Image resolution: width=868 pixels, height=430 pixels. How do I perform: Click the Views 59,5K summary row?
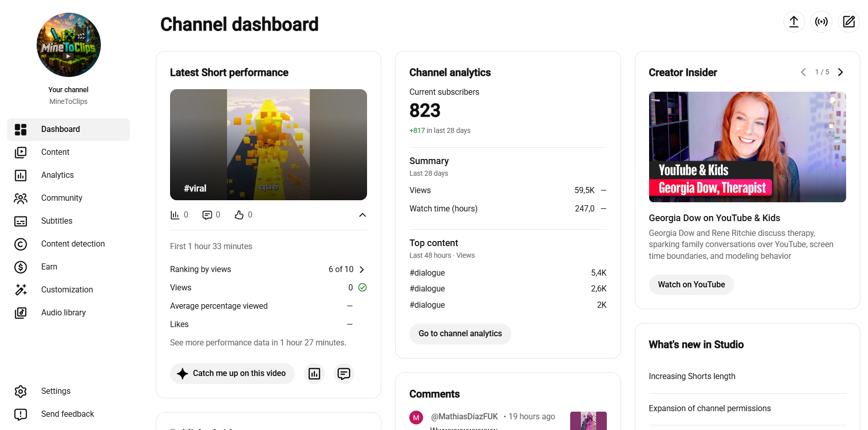pos(508,191)
